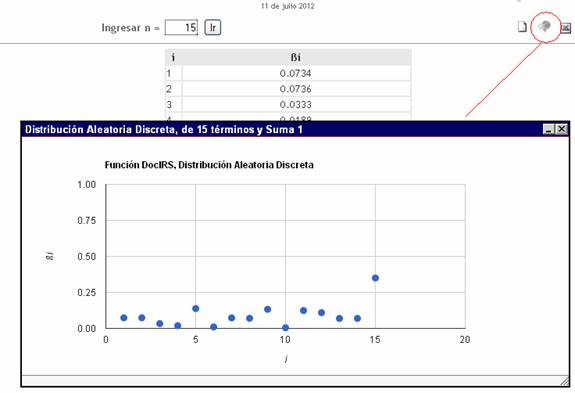
Task: Click the '11 de julio 2012' date text
Action: pos(288,6)
